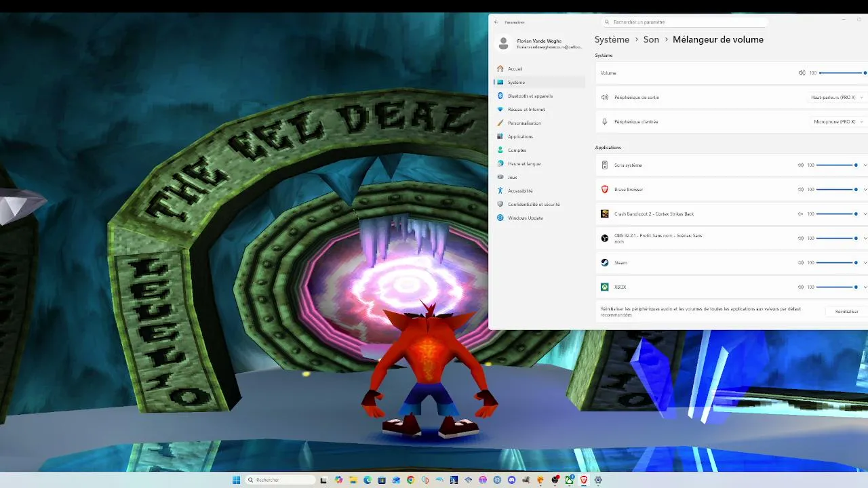Viewport: 868px width, 488px height.
Task: Open Google Chrome from the taskbar
Action: pos(410,480)
